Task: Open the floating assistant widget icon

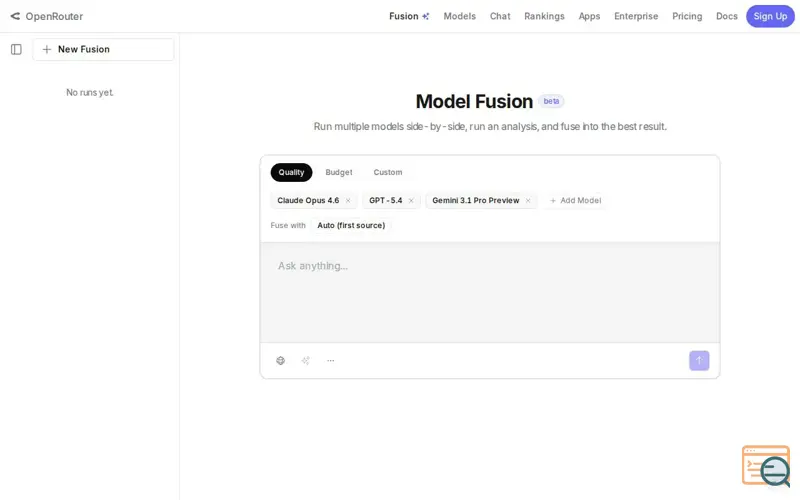Action: pyautogui.click(x=766, y=466)
